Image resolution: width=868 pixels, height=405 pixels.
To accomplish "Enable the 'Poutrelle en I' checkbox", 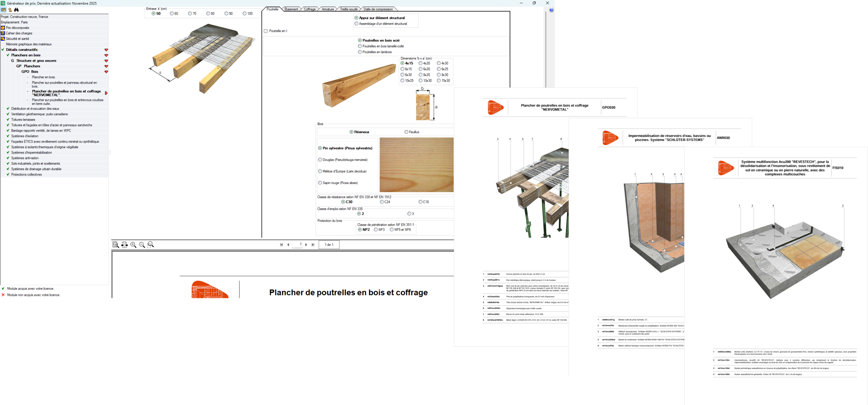I will coord(266,31).
